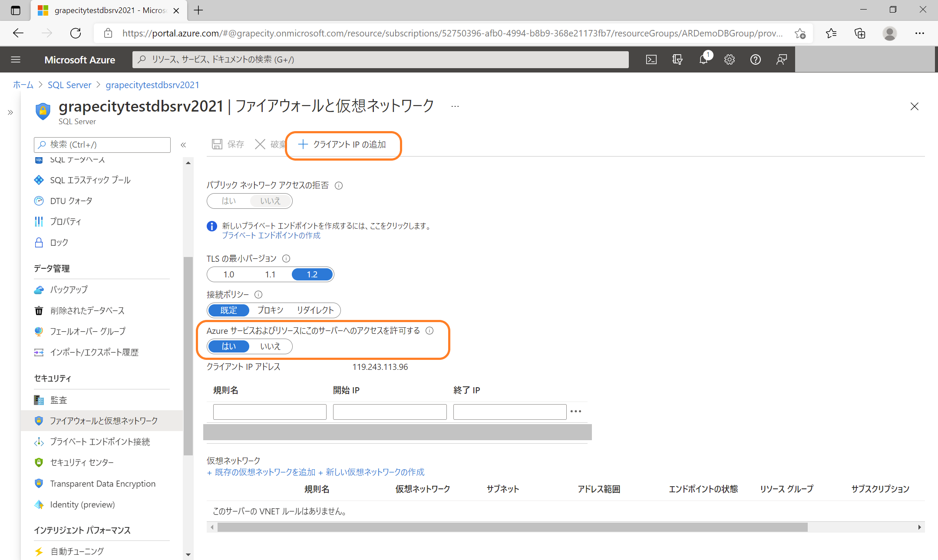
Task: Go to SQL Server breadcrumb
Action: [69, 85]
